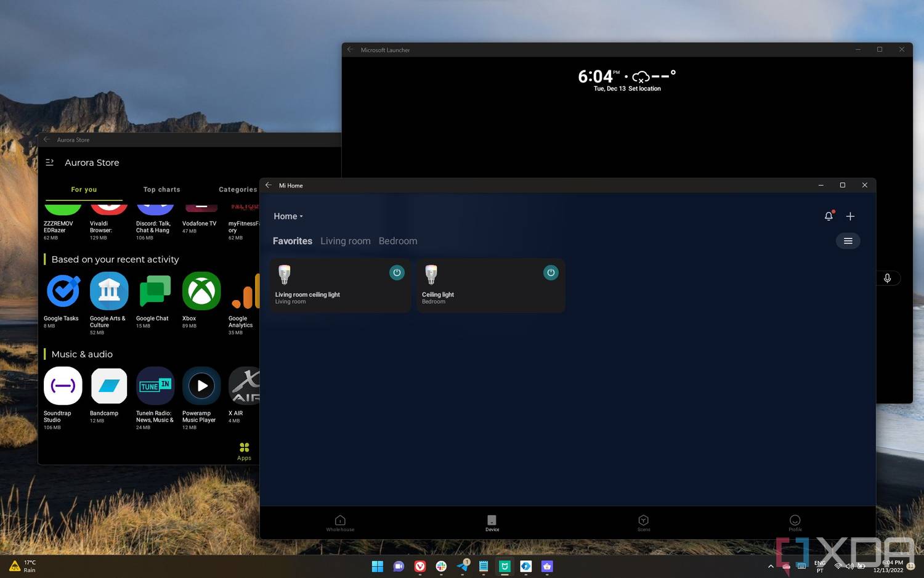The height and width of the screenshot is (578, 924).
Task: Tap microphone icon in Microsoft Launcher
Action: (887, 278)
